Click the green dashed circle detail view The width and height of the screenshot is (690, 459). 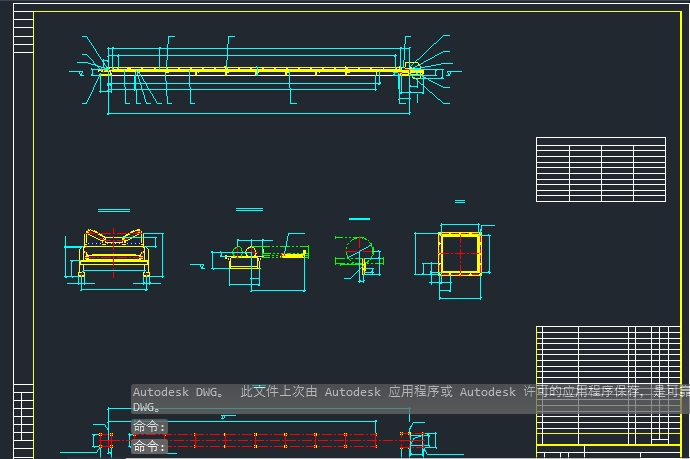click(x=359, y=257)
